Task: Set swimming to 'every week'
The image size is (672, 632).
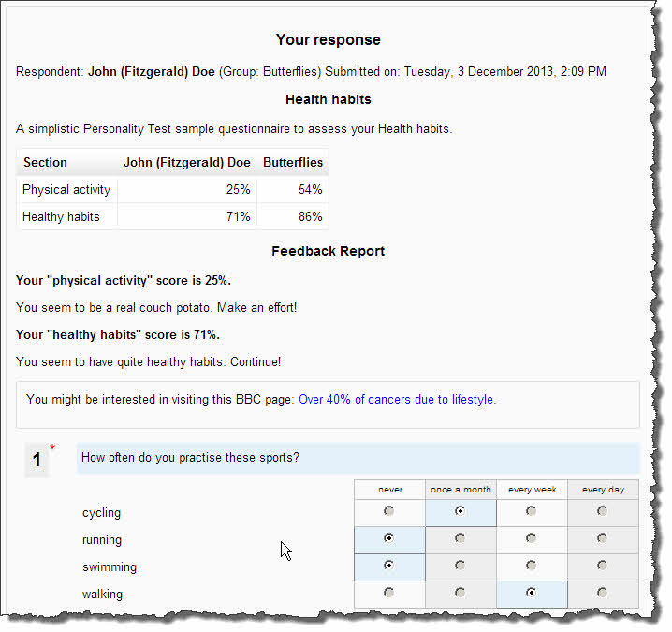Action: [531, 566]
